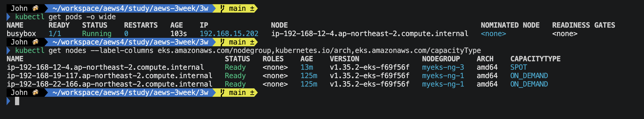The height and width of the screenshot is (119, 644).
Task: Click the '125m' age of node ip-192-168-22-166
Action: click(x=309, y=84)
